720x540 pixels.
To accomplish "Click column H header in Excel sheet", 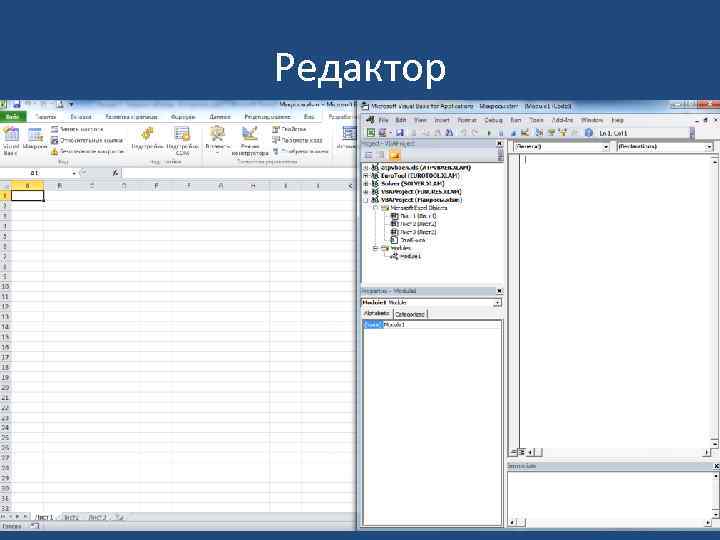I will pos(253,186).
